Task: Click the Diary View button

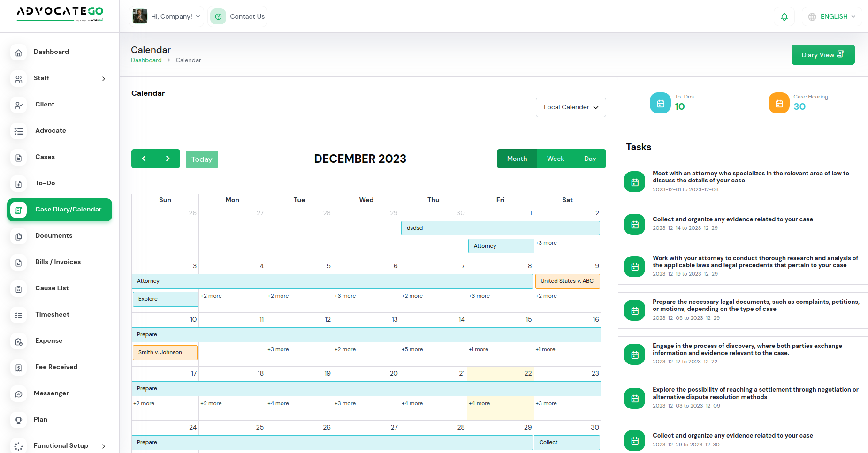Action: [x=822, y=54]
